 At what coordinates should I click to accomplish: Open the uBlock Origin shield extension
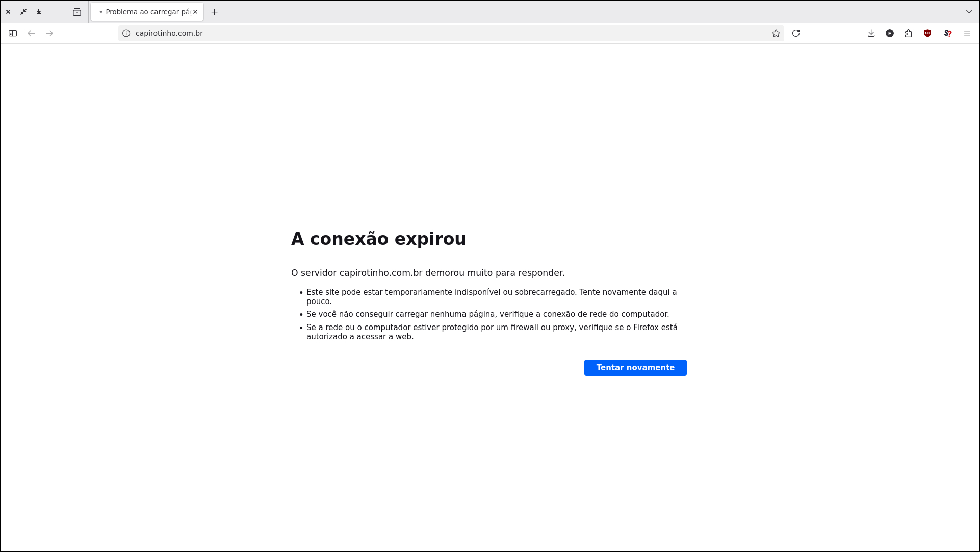click(927, 33)
